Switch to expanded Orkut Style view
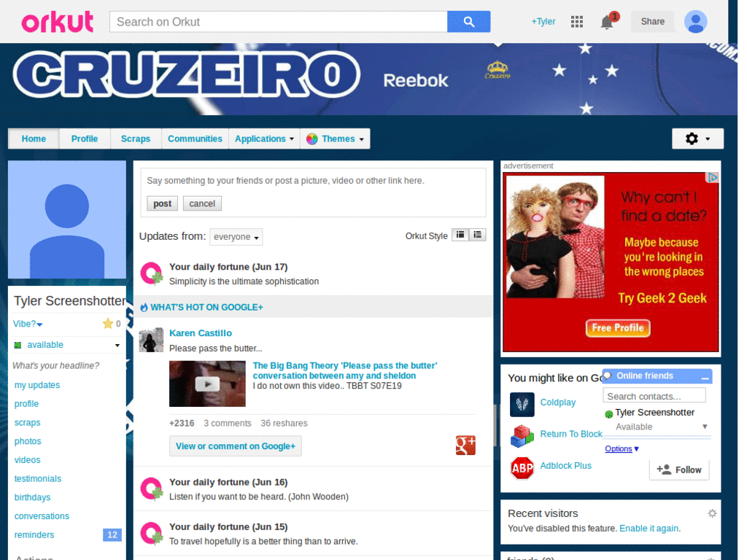The image size is (747, 560). [460, 235]
